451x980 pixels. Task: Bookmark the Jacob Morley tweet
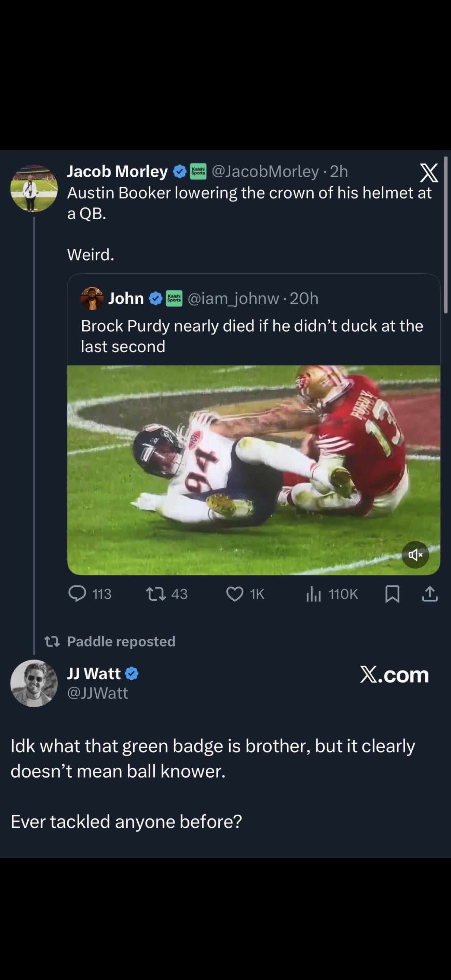pos(392,594)
